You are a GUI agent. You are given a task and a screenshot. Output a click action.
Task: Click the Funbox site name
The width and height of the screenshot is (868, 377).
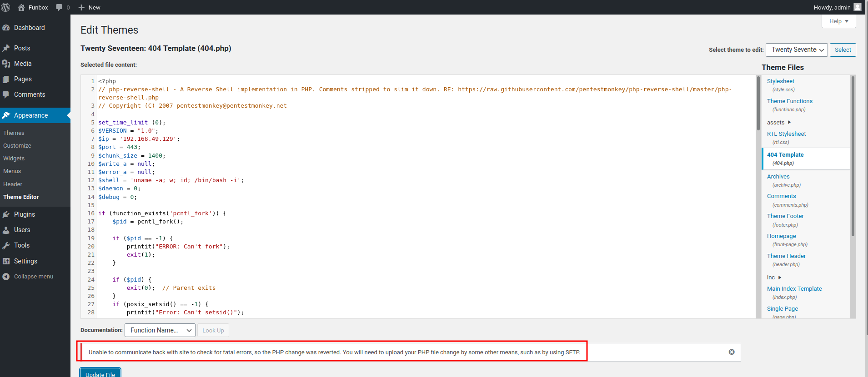coord(38,7)
